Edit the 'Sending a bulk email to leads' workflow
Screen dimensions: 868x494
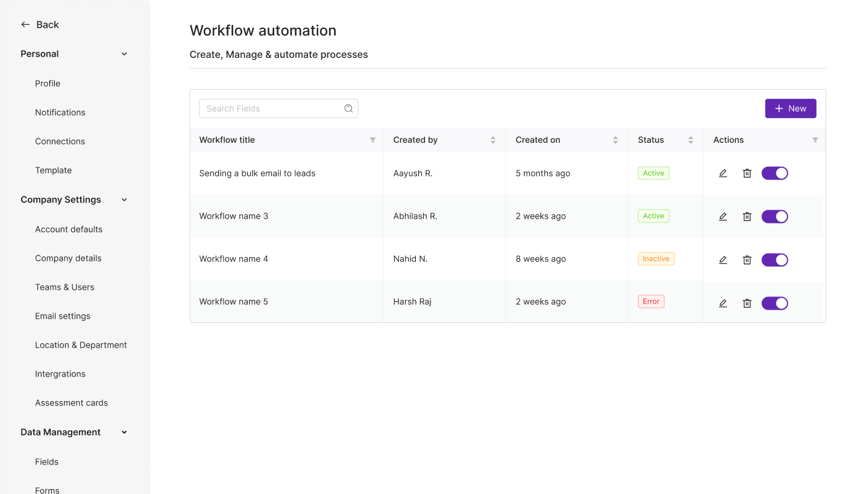point(723,174)
